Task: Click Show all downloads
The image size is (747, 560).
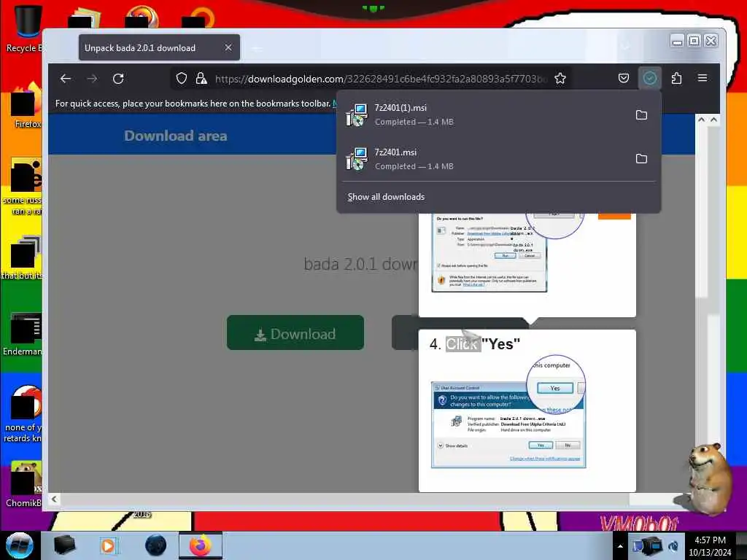Action: [386, 197]
